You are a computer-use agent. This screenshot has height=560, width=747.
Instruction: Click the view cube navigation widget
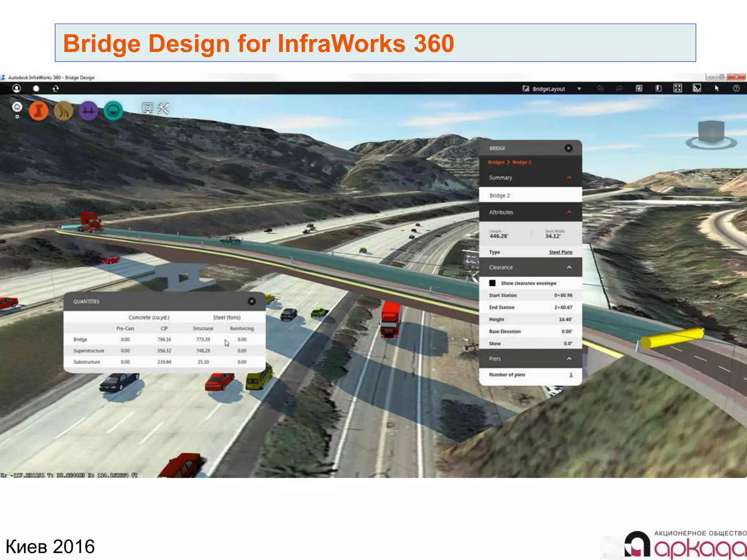711,135
